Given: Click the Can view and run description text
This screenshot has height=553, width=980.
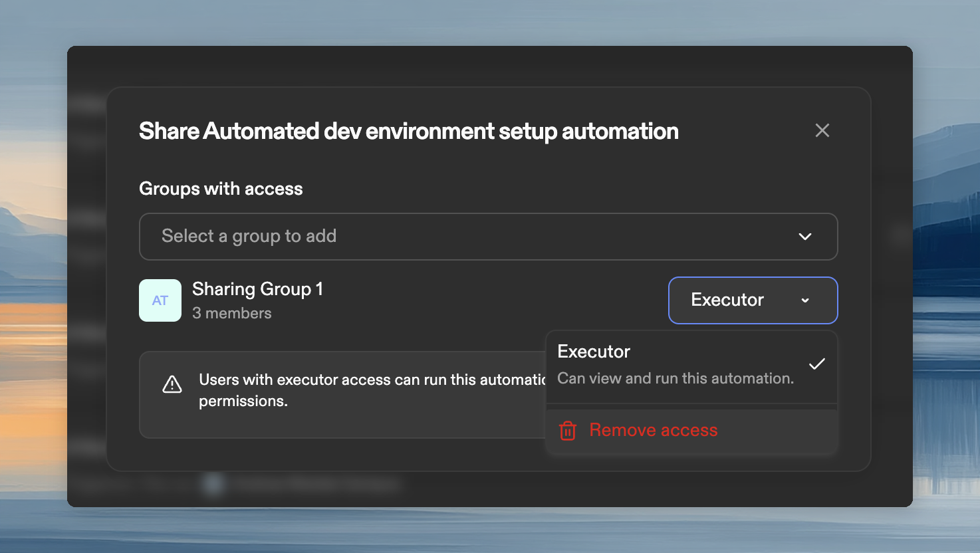Looking at the screenshot, I should coord(675,378).
